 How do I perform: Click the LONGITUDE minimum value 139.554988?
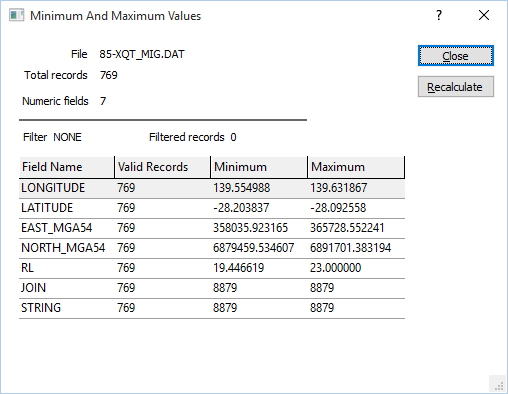[242, 188]
